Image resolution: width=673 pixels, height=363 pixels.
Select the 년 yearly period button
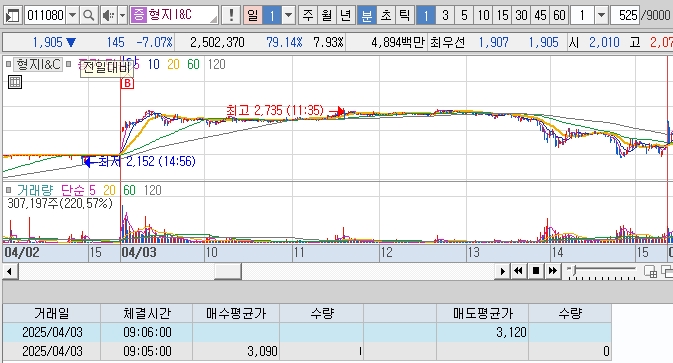346,15
